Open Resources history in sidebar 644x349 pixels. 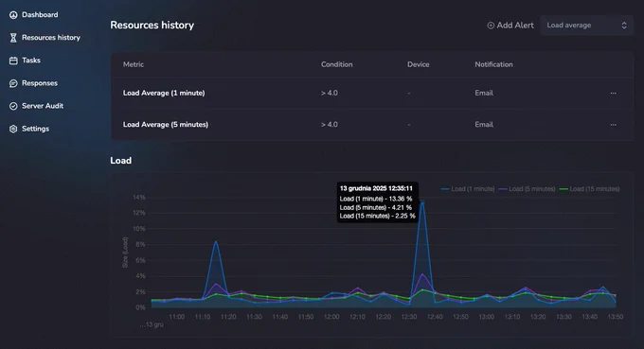click(x=51, y=38)
